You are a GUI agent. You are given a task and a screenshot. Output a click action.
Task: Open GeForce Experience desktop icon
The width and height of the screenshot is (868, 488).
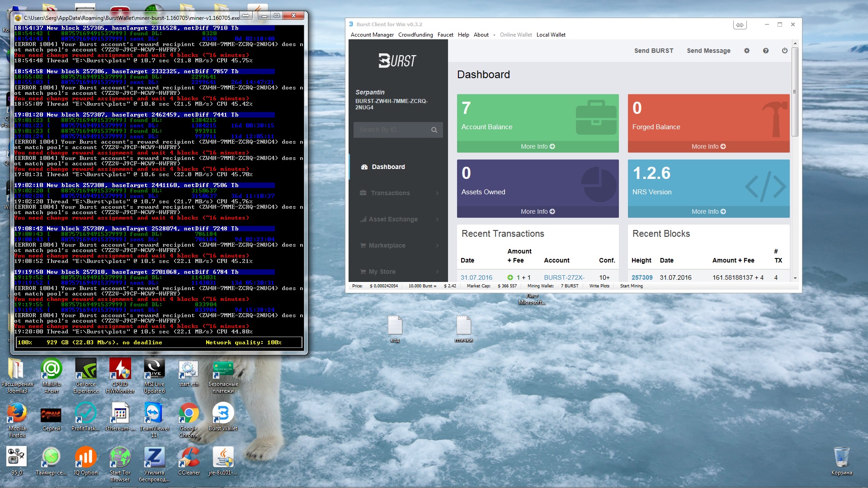(85, 375)
